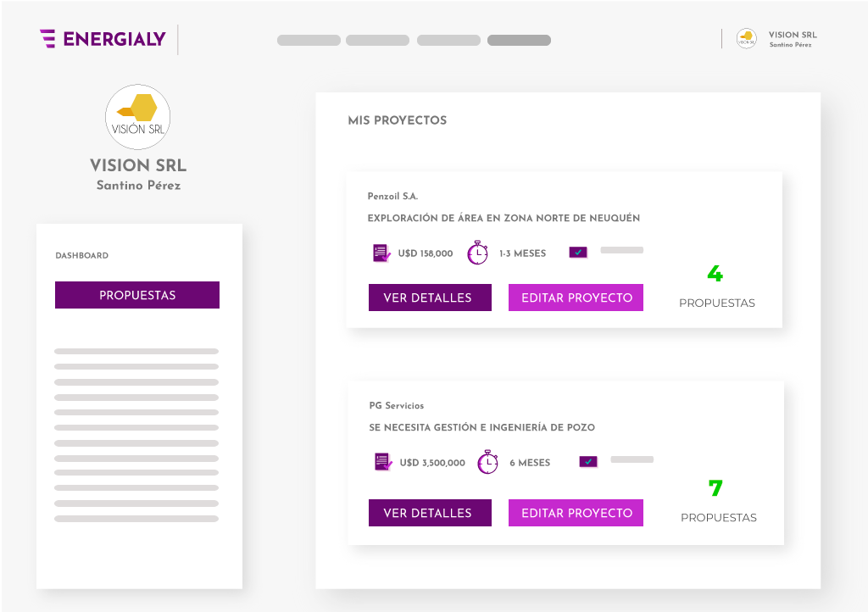Open the DASHBOARD sidebar section
Image resolution: width=868 pixels, height=612 pixels.
tap(82, 255)
